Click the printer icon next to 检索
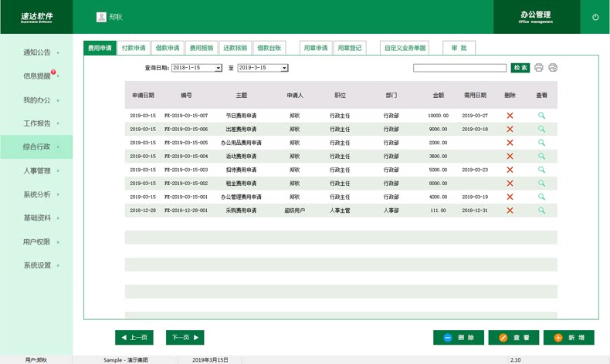The height and width of the screenshot is (364, 610). click(x=538, y=68)
